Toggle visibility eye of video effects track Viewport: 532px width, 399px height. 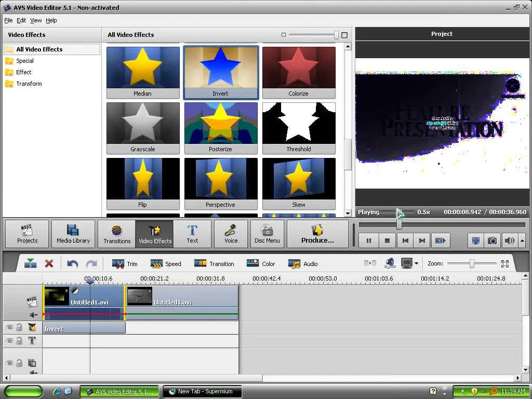(9, 327)
